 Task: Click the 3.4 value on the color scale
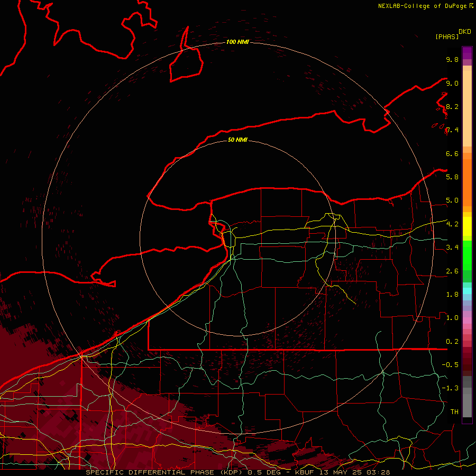(x=452, y=248)
